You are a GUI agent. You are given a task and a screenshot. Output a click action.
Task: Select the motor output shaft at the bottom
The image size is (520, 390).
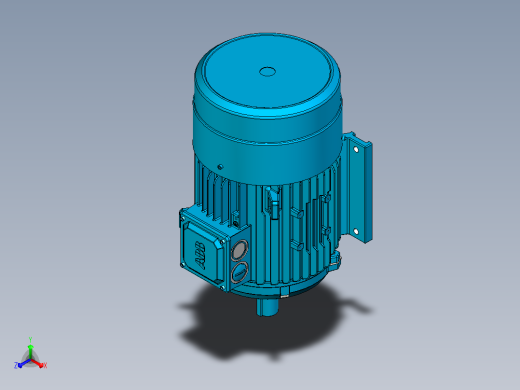268,307
